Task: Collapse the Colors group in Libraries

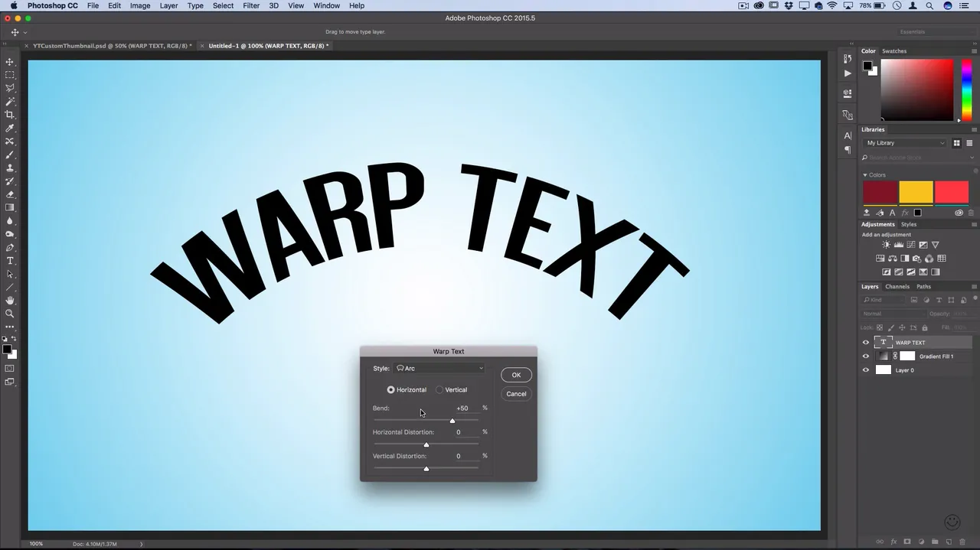Action: [x=865, y=175]
